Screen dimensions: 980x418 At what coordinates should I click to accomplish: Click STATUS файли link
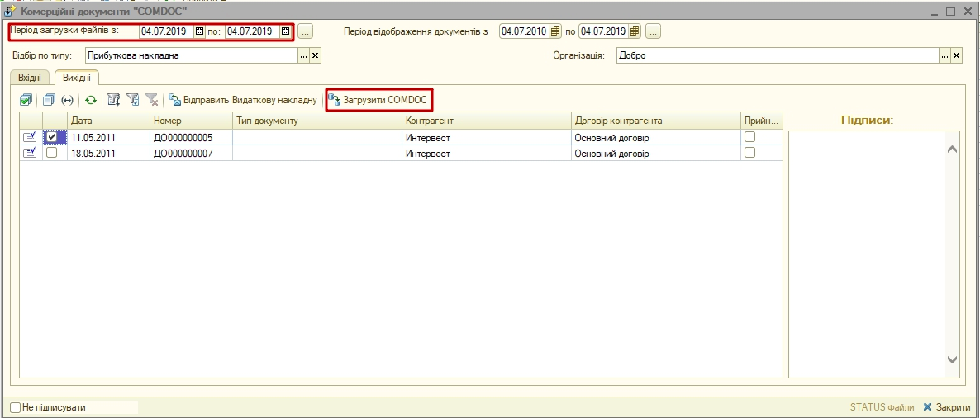pyautogui.click(x=882, y=407)
